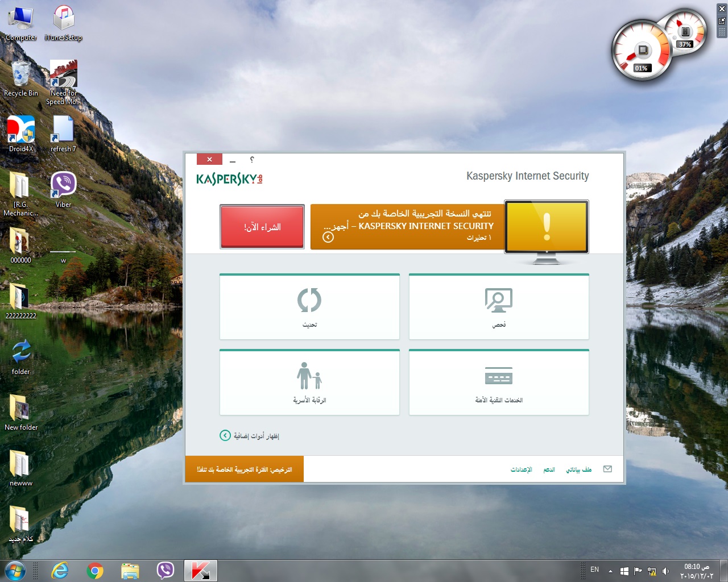Click the envelope messages icon
This screenshot has width=728, height=582.
click(607, 469)
